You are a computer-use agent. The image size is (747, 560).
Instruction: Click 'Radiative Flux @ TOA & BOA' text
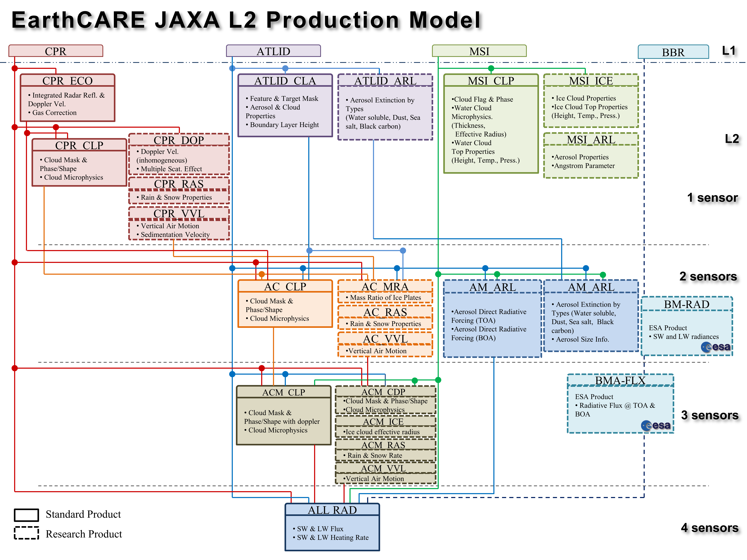pyautogui.click(x=615, y=409)
